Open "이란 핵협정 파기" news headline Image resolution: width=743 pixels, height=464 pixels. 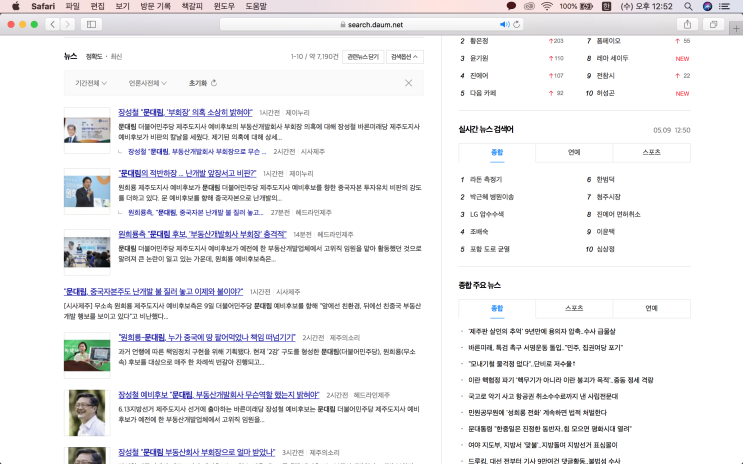pos(561,380)
